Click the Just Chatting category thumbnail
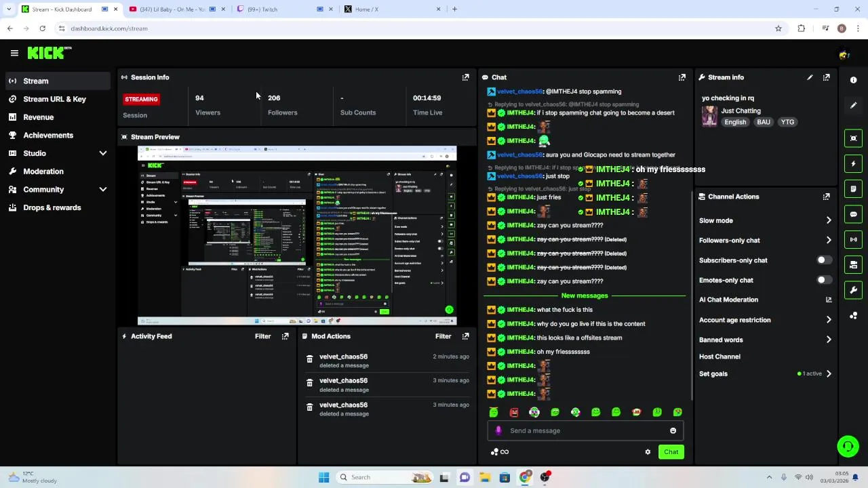The height and width of the screenshot is (488, 868). (x=709, y=116)
